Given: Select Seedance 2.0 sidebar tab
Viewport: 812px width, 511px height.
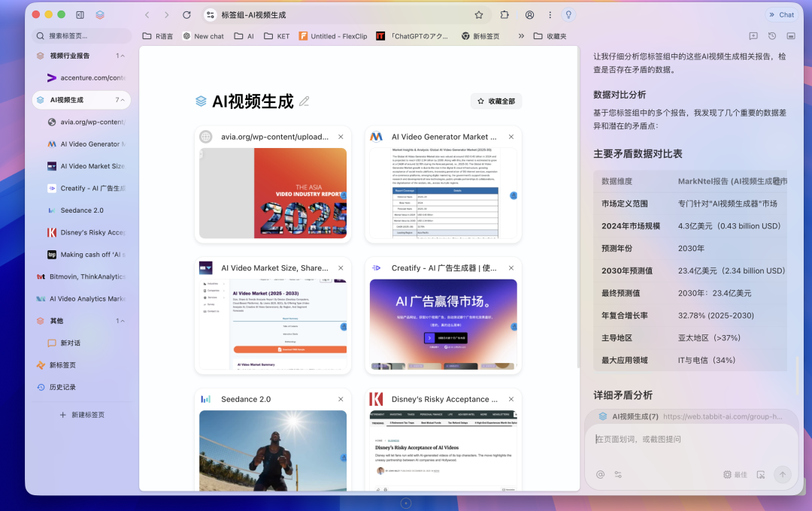Looking at the screenshot, I should click(86, 210).
